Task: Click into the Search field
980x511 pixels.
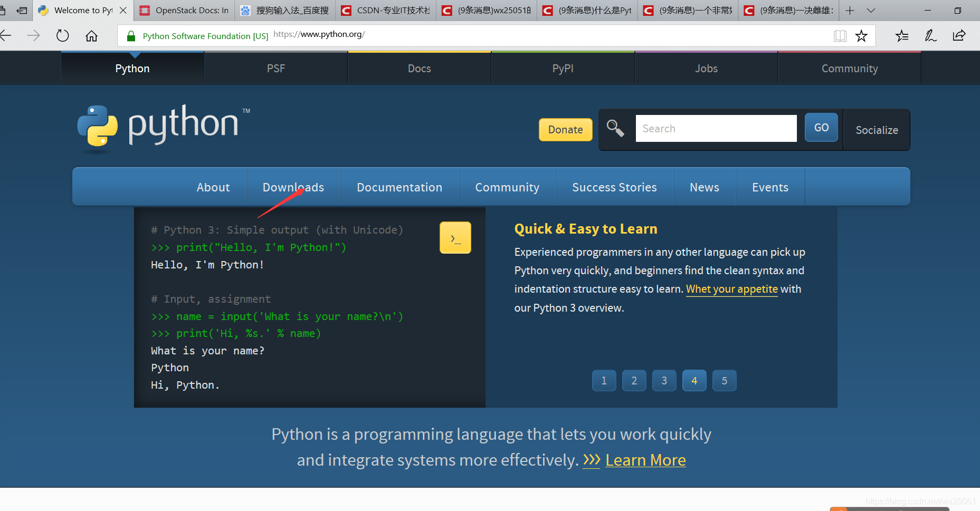Action: [716, 128]
